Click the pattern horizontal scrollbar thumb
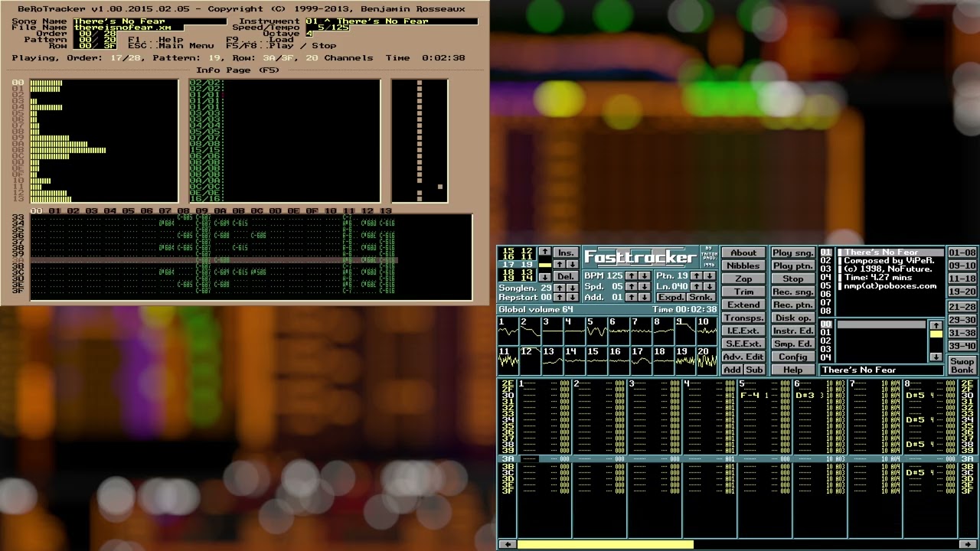 coord(606,544)
